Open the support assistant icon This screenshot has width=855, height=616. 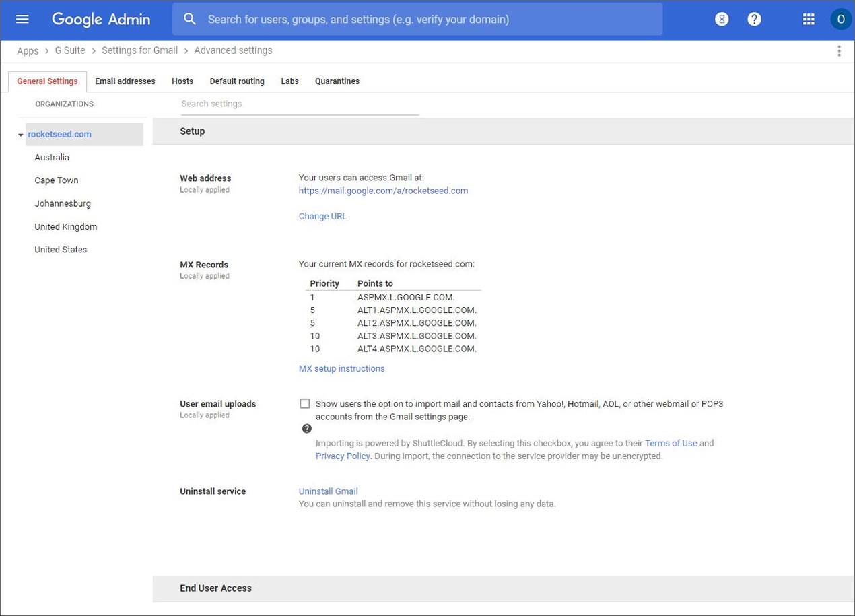coord(722,19)
